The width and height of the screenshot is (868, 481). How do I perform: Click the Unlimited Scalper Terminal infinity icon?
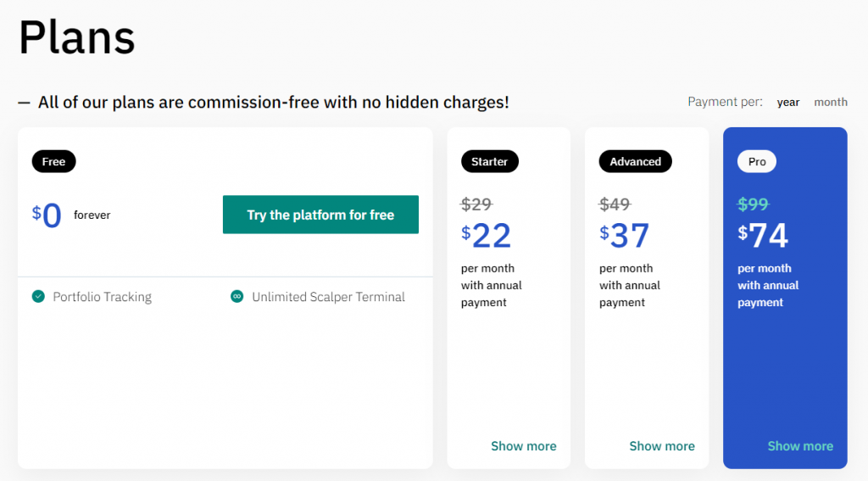[237, 297]
